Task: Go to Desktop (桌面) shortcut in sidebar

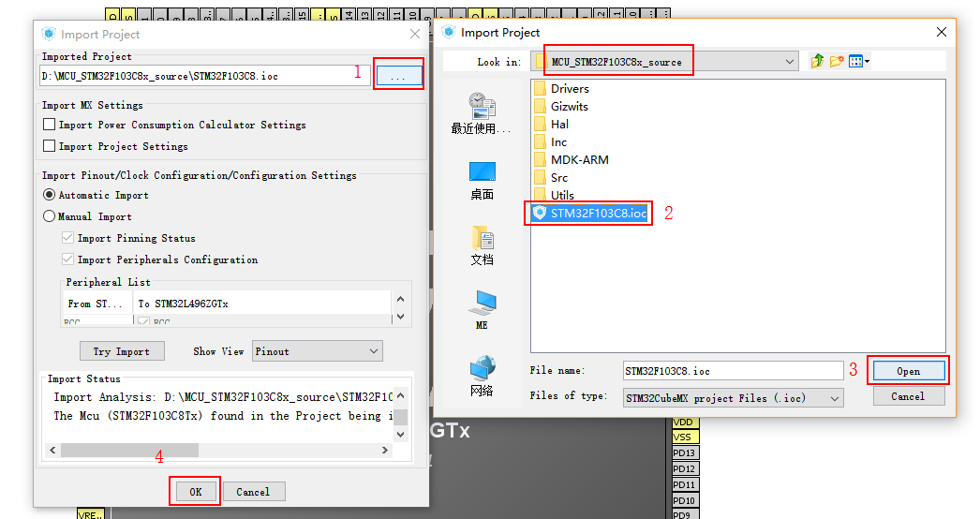Action: (x=482, y=180)
